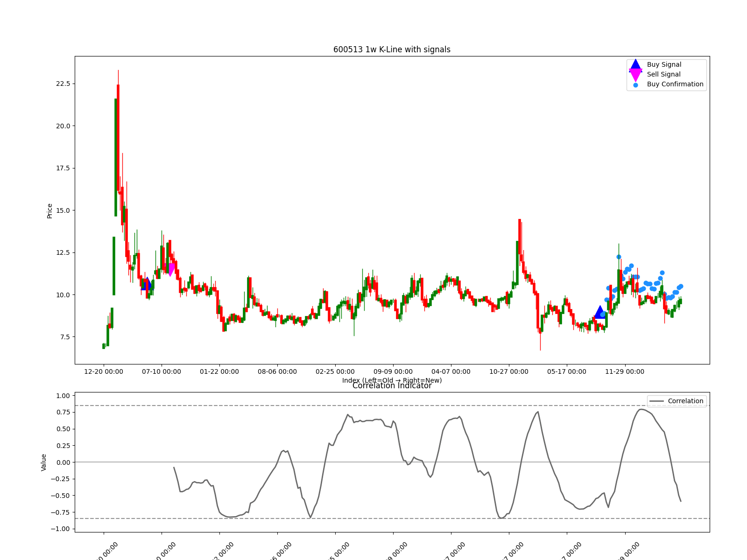
Task: Click the '05-17 00:00' date tick label
Action: 567,372
